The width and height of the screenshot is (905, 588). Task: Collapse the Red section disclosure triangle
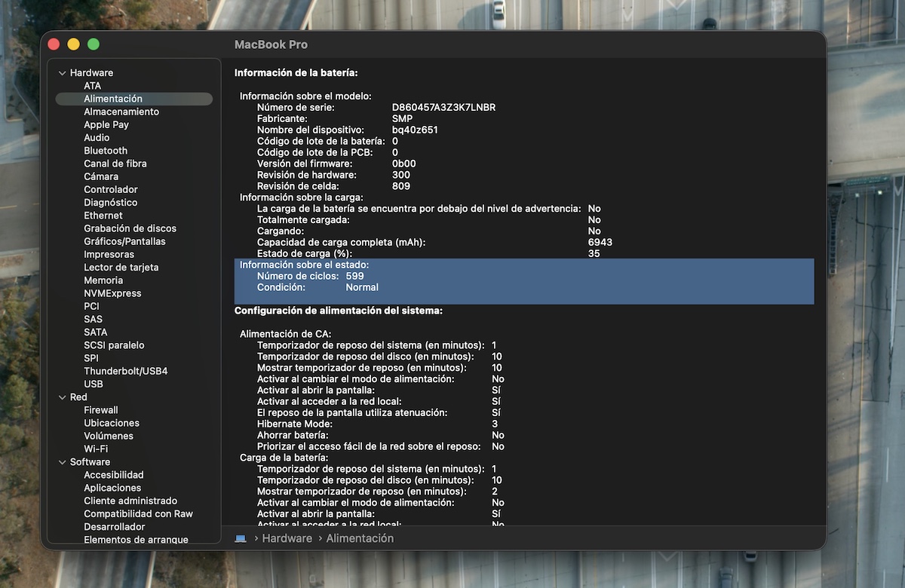[63, 397]
